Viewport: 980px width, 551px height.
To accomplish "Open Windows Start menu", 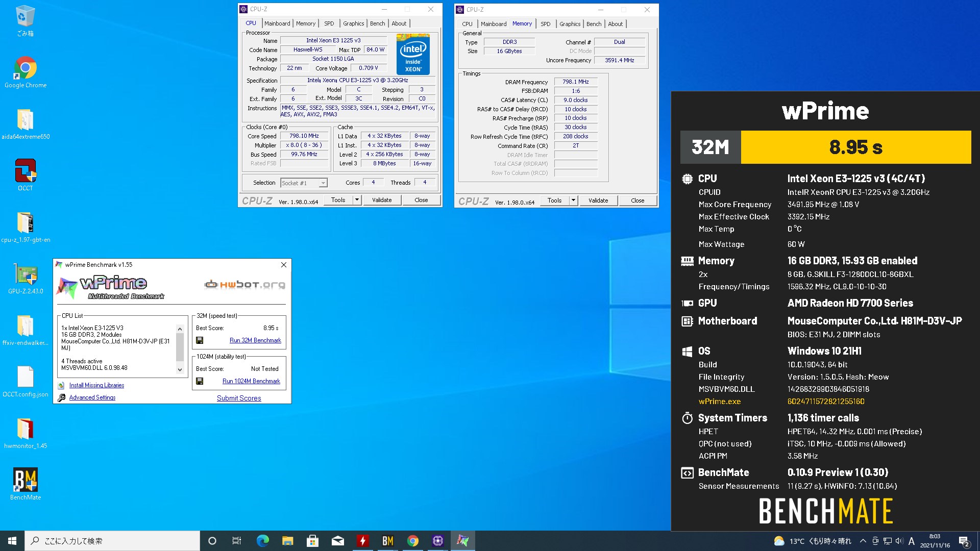I will [x=12, y=541].
